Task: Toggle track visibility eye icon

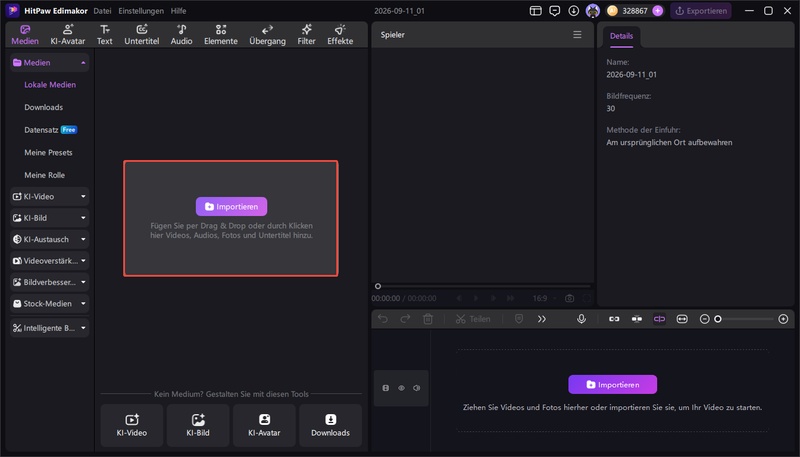Action: coord(402,388)
